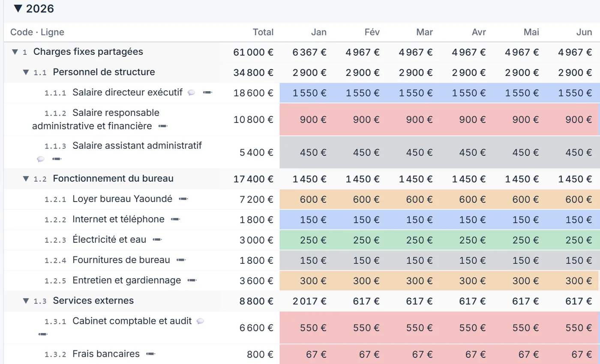Viewport: 600px width, 364px height.
Task: Open the comment bubble on Salaire directeur exécutif
Action: coord(192,92)
